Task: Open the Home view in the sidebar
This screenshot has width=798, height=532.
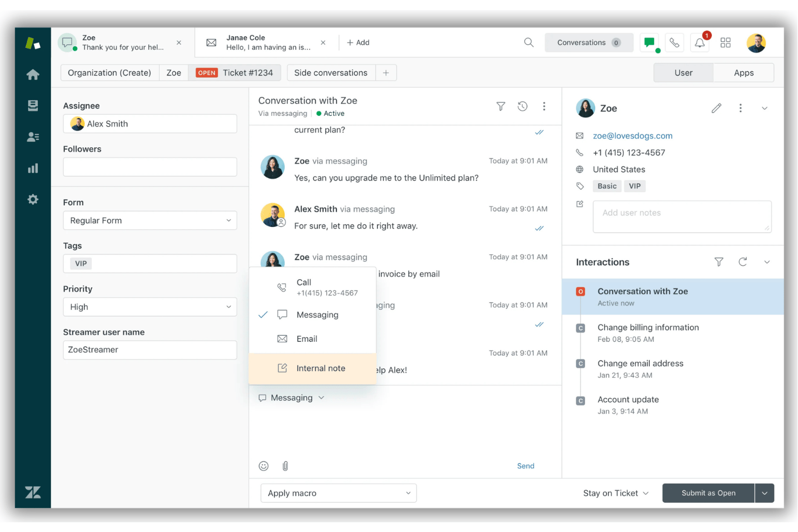Action: (x=33, y=74)
